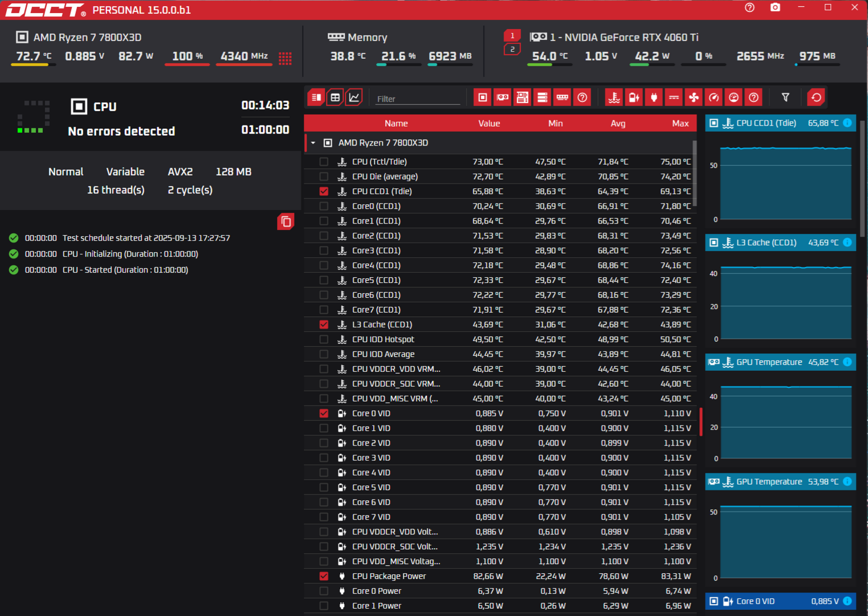
Task: Click the CPU CCD1 (Tdie) graph header
Action: pos(780,123)
